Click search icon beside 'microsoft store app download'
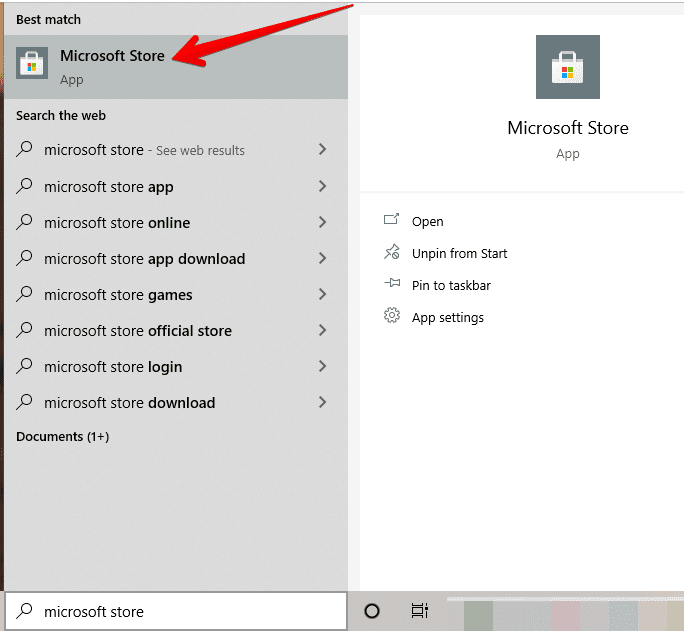684x631 pixels. pos(24,258)
